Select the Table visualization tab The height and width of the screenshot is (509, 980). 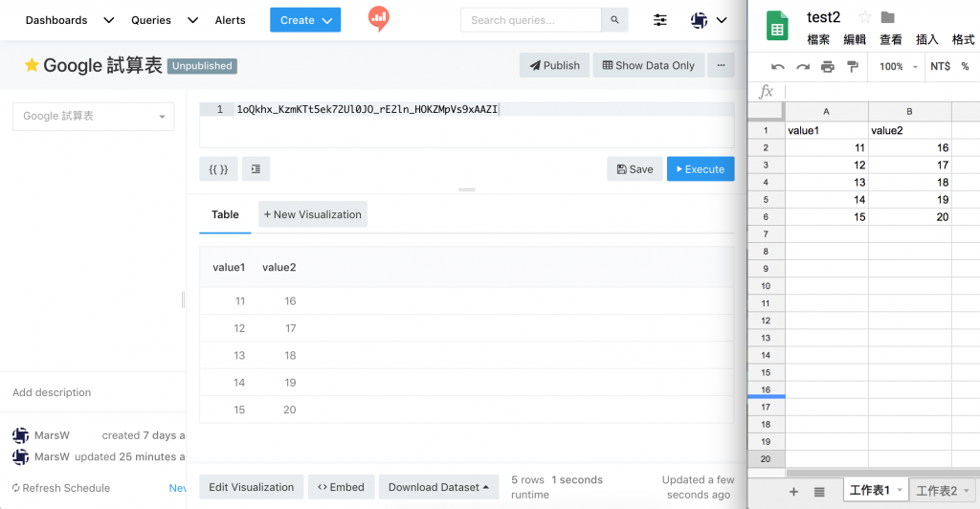225,214
